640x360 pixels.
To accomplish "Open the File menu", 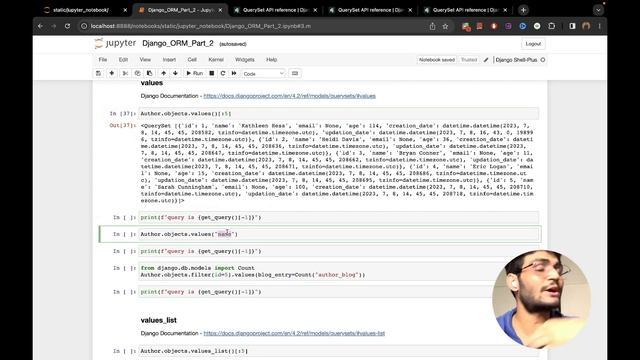I will coord(103,60).
